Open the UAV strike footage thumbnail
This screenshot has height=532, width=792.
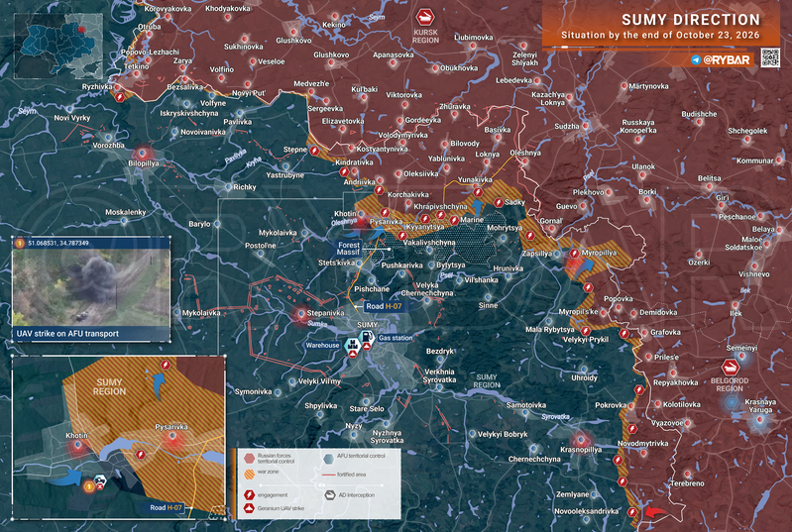tap(91, 288)
